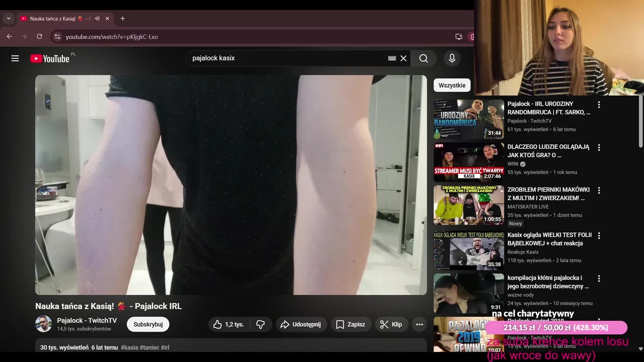Open a new browser tab
644x362 pixels.
(x=122, y=19)
